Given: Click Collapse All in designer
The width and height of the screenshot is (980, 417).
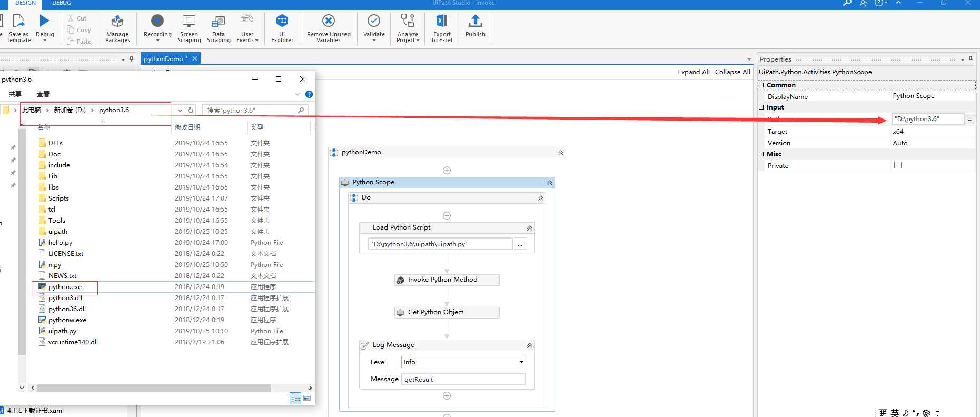Looking at the screenshot, I should (732, 72).
